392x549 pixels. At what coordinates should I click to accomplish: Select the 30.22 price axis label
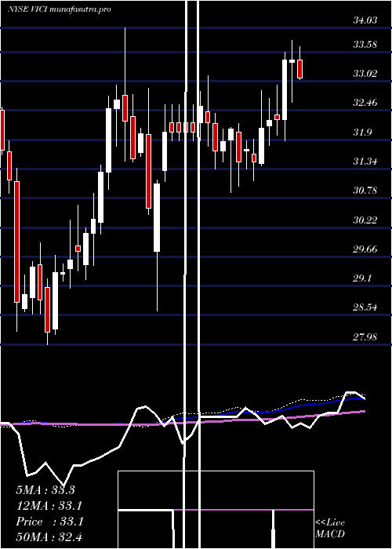365,220
